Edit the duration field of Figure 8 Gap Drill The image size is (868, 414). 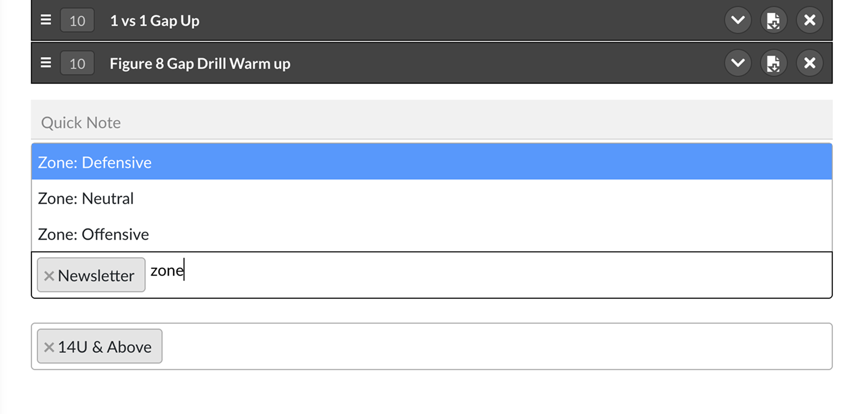(x=77, y=63)
